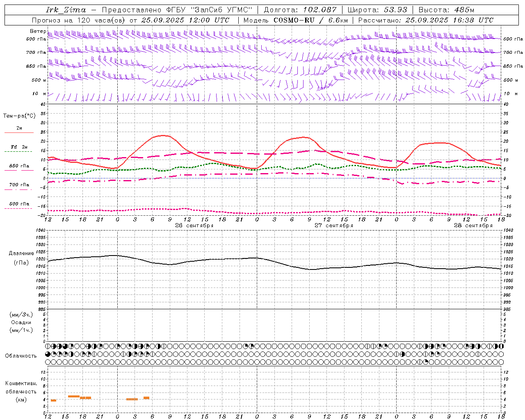Click the '28 сентября' date label
The width and height of the screenshot is (525, 420).
point(473,226)
